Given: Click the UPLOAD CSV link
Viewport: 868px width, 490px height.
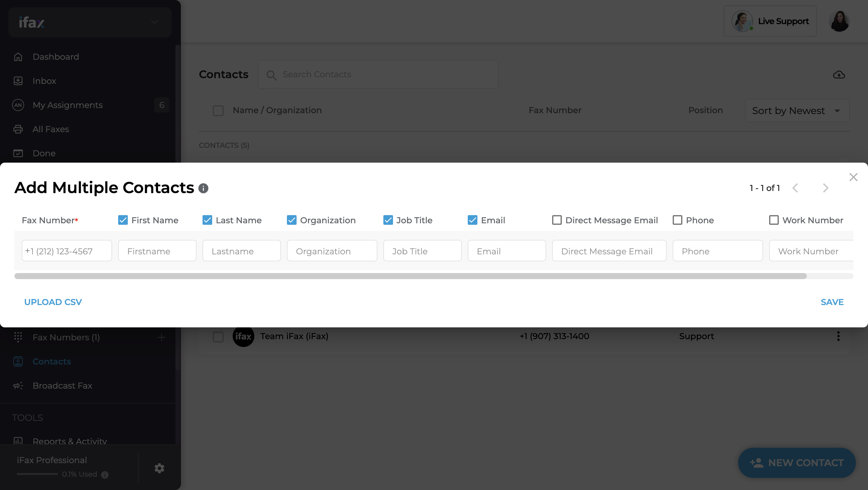Looking at the screenshot, I should pyautogui.click(x=52, y=302).
